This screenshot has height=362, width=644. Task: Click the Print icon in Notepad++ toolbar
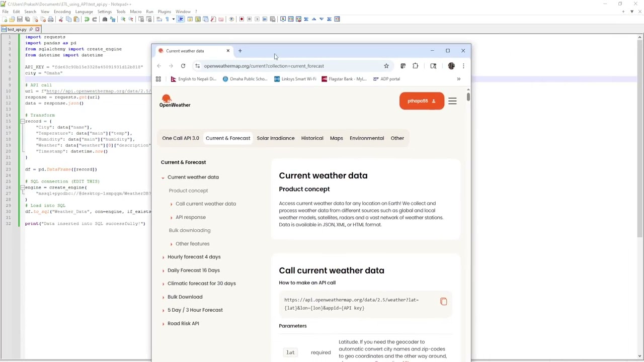pyautogui.click(x=50, y=19)
